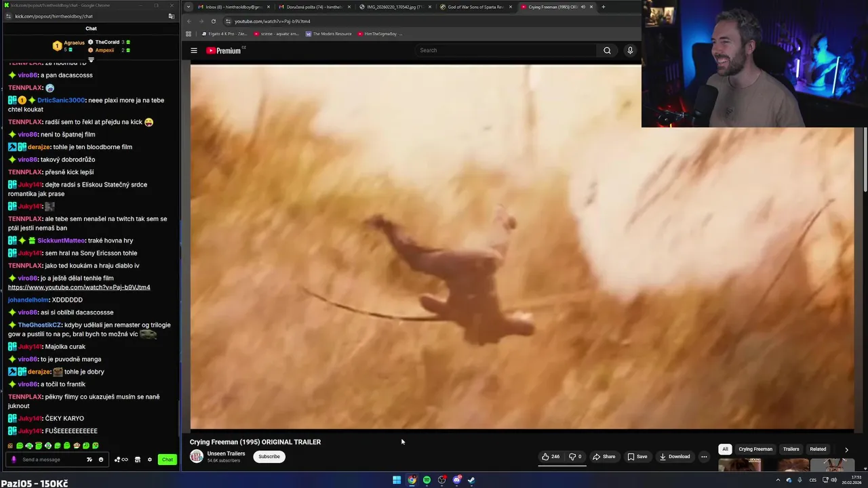Show hidden system tray icons
The image size is (868, 488).
coord(778,480)
